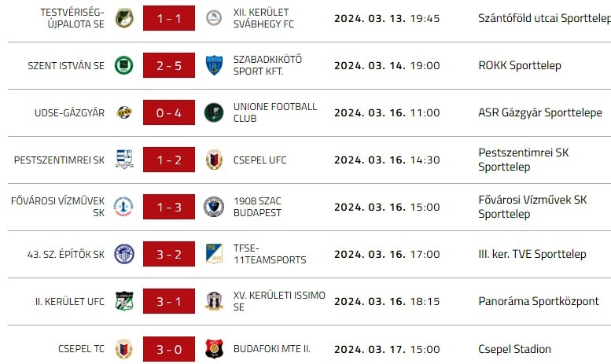Open the 2 - 5 match result
The image size is (611, 364).
168,65
